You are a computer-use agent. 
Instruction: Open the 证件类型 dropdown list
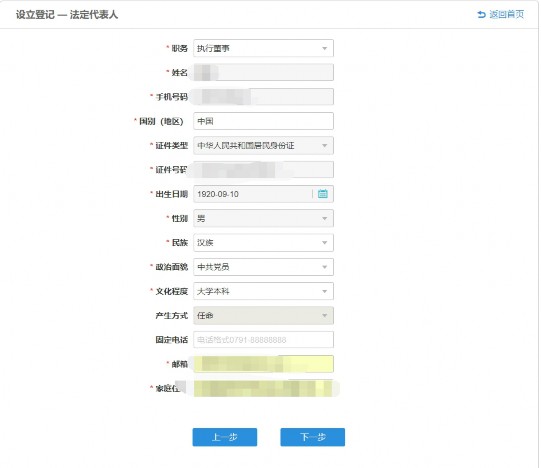pyautogui.click(x=263, y=146)
